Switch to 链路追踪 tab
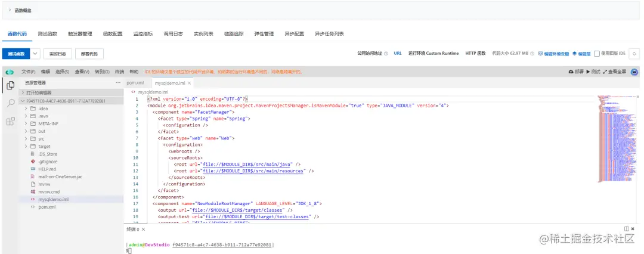The width and height of the screenshot is (644, 254). pos(234,34)
